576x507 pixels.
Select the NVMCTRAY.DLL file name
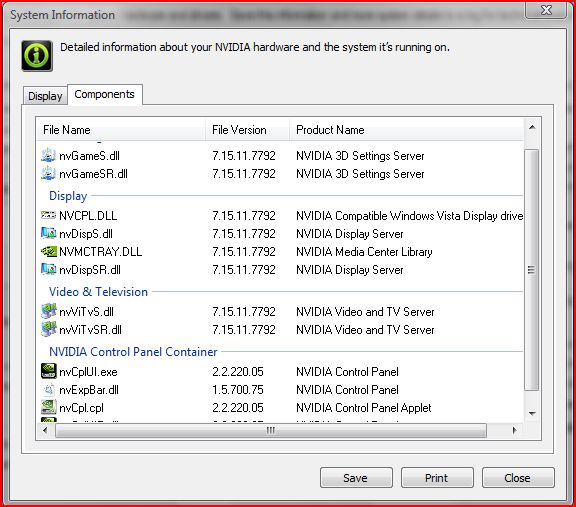(100, 252)
